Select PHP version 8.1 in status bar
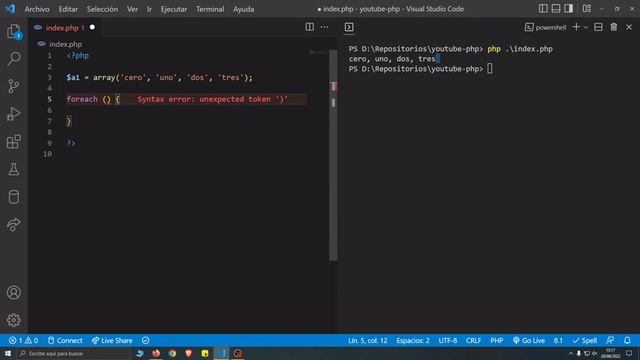Viewport: 640px width, 360px height. click(x=558, y=340)
